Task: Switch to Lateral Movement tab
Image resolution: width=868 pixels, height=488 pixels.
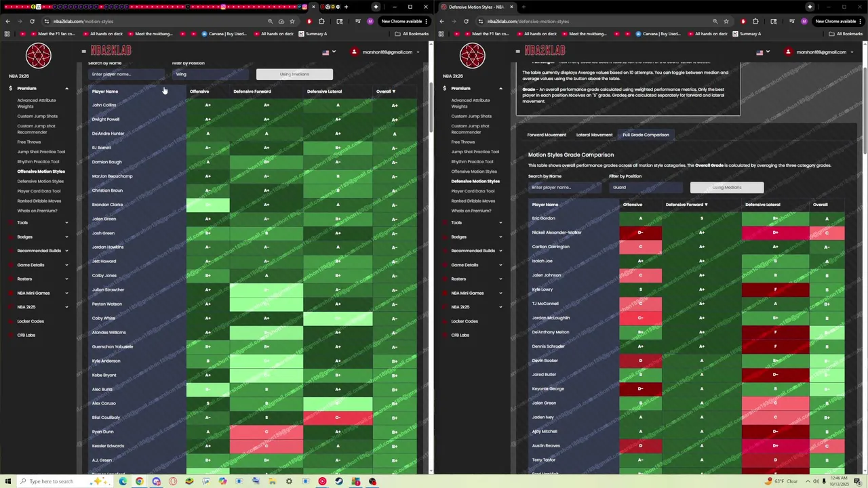Action: (x=594, y=135)
